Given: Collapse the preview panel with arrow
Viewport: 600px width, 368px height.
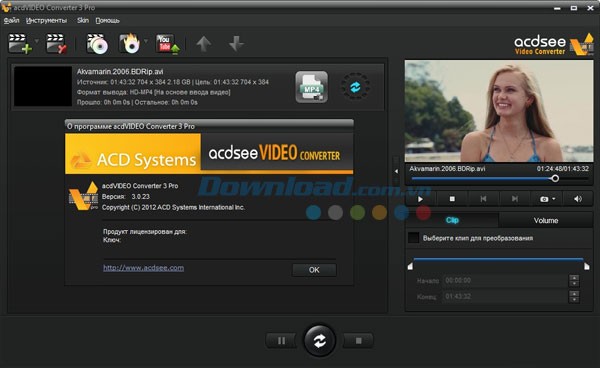Looking at the screenshot, I should 396,171.
